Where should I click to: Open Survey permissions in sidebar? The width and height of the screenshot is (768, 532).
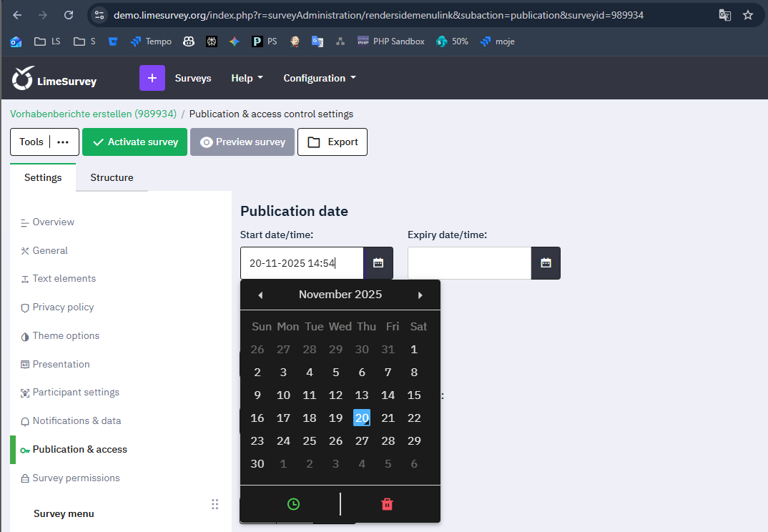click(76, 478)
